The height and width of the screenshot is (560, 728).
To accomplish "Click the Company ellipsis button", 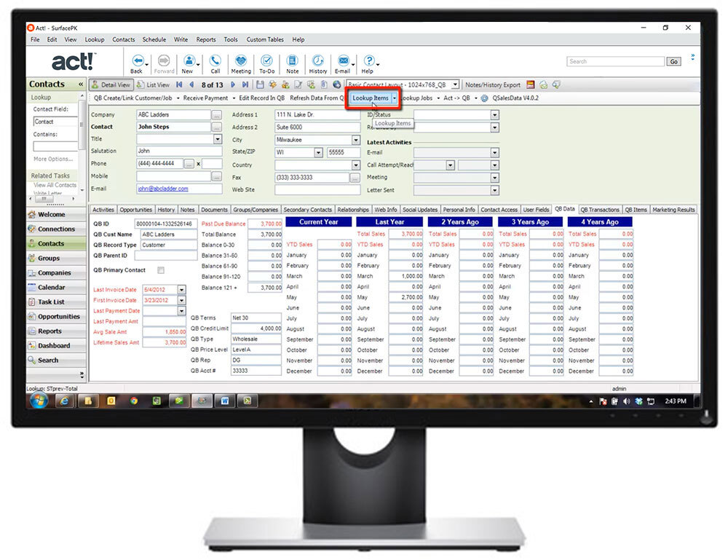I will (216, 114).
